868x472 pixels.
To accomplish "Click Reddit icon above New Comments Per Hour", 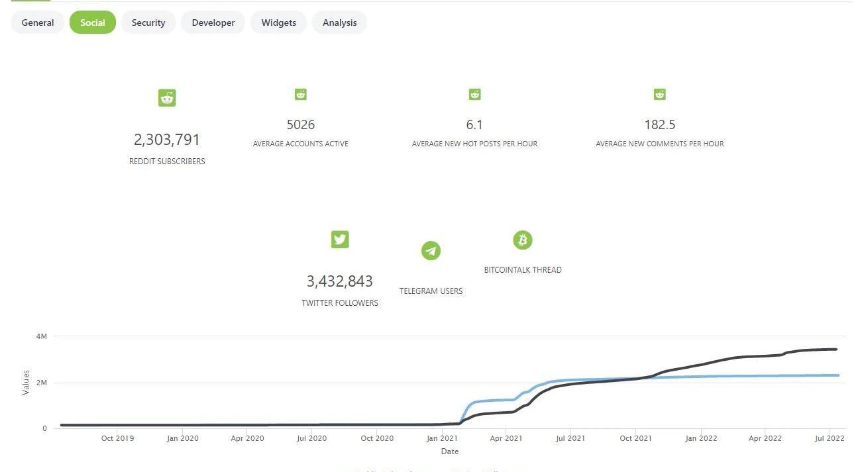I will pyautogui.click(x=659, y=95).
